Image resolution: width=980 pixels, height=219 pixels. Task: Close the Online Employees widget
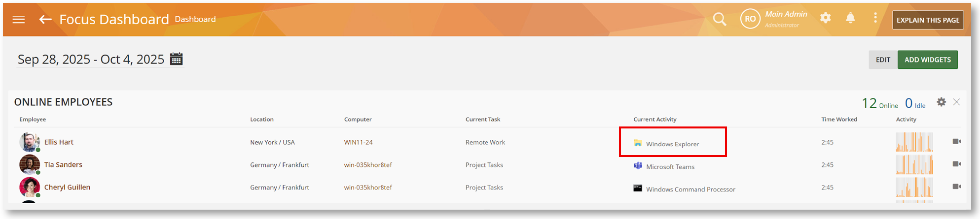pos(956,102)
